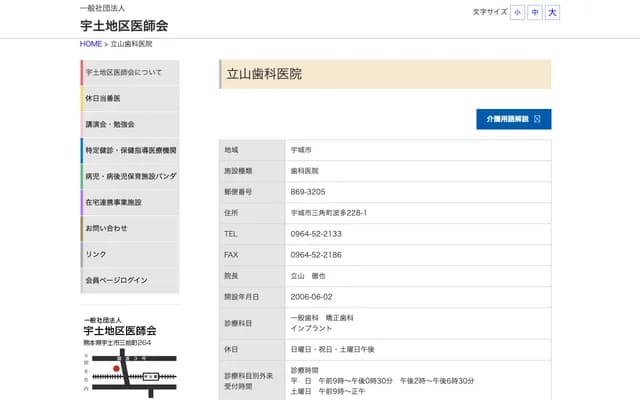Open 休日当番医 in the sidebar

click(x=130, y=99)
